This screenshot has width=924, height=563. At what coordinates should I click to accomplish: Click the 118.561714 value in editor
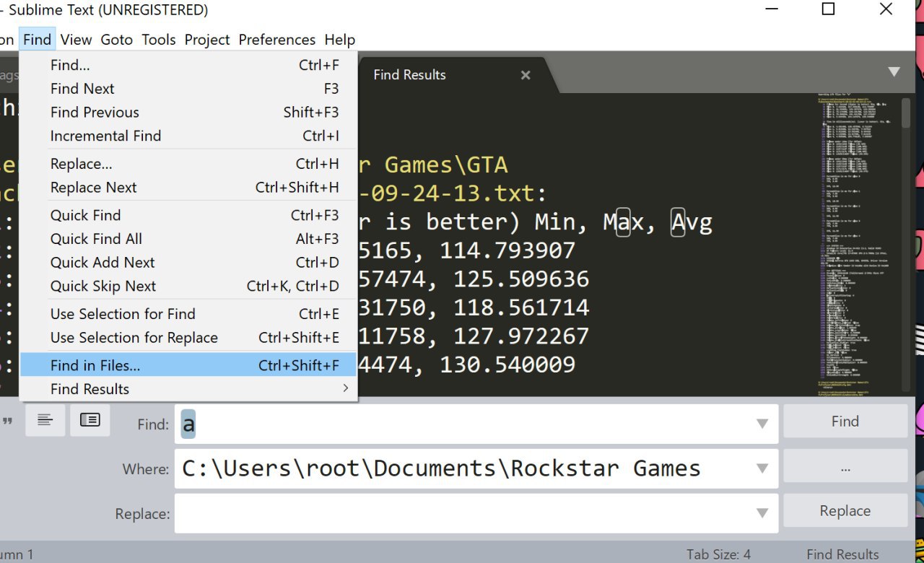521,307
